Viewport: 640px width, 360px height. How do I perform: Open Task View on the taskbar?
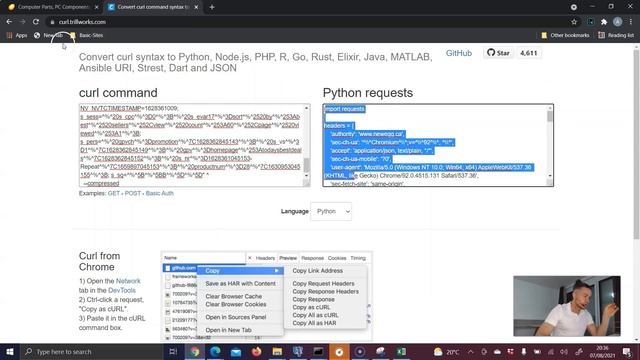173,351
